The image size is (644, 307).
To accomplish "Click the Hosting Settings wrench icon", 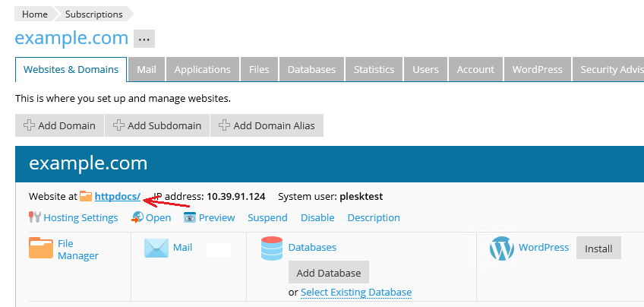I will click(34, 217).
